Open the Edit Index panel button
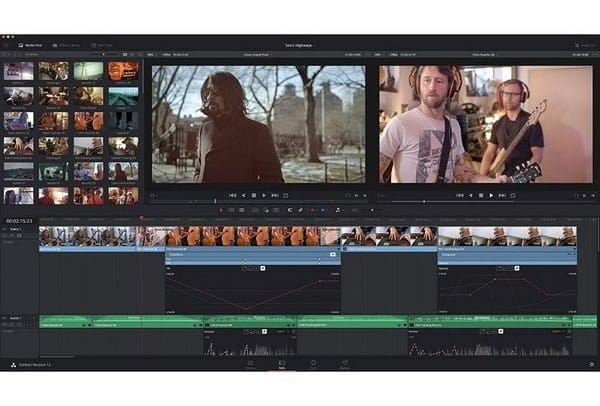 (x=101, y=45)
